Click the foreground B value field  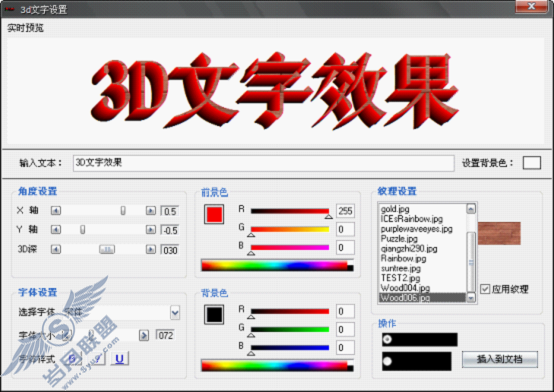(345, 247)
